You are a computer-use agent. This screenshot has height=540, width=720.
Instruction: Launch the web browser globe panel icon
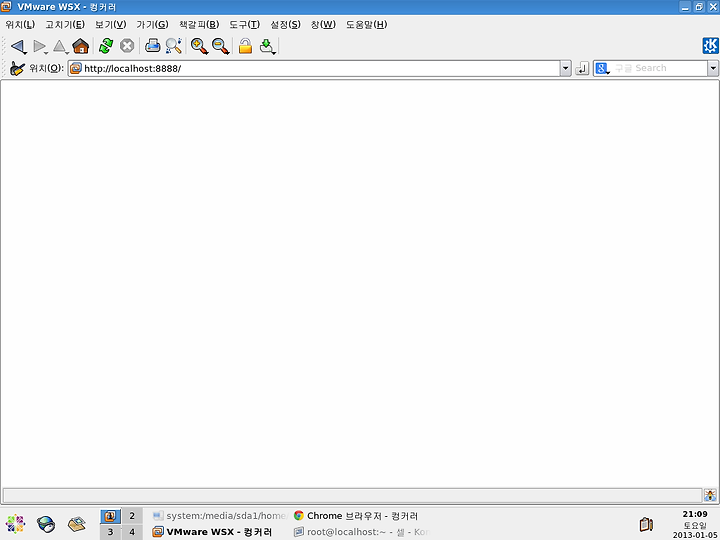pos(46,524)
